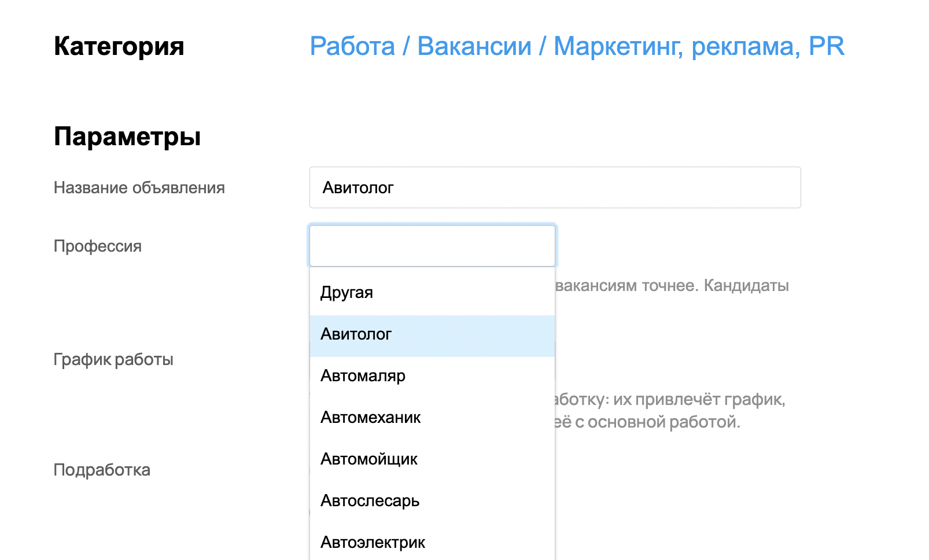Select Другая from the profession list

click(x=347, y=293)
